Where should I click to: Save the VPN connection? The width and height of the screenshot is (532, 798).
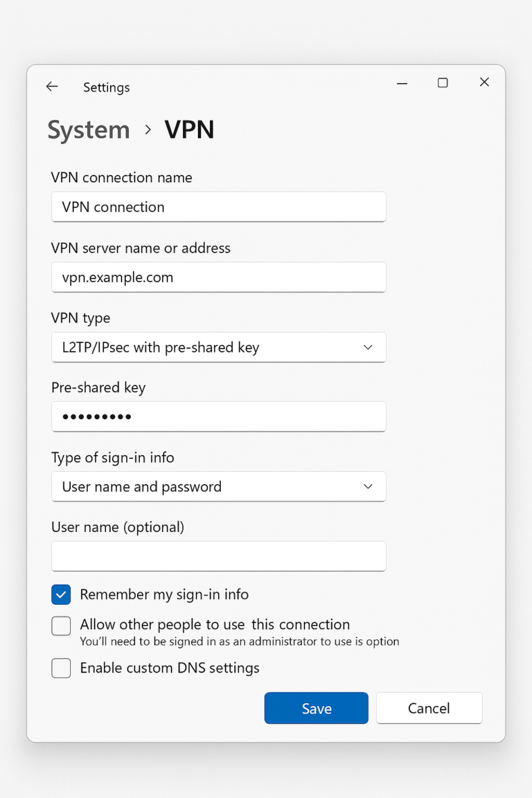click(x=316, y=708)
